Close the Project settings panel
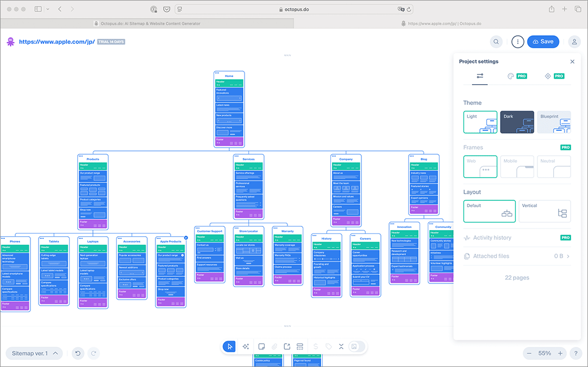 572,61
